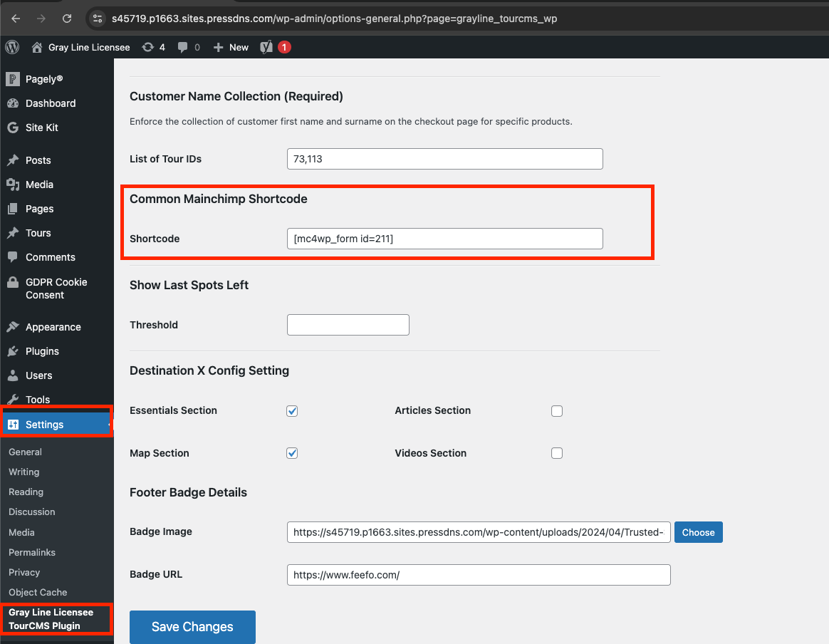The height and width of the screenshot is (644, 829).
Task: Click the Gray Line Licensee site name
Action: coord(89,48)
